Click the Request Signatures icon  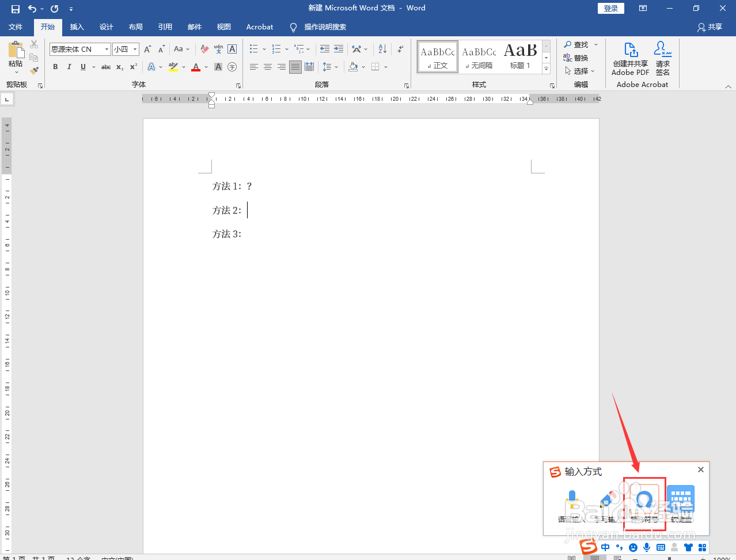pyautogui.click(x=663, y=58)
